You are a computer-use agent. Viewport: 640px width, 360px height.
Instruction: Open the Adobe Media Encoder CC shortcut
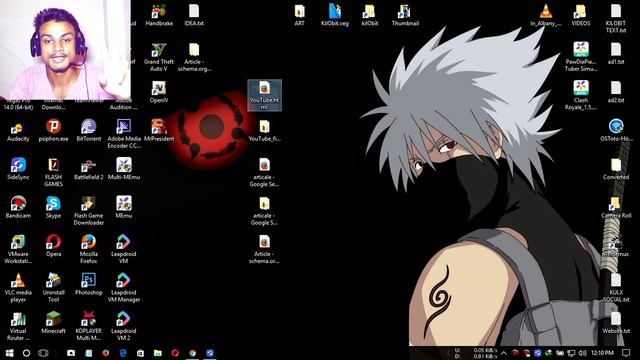[124, 134]
